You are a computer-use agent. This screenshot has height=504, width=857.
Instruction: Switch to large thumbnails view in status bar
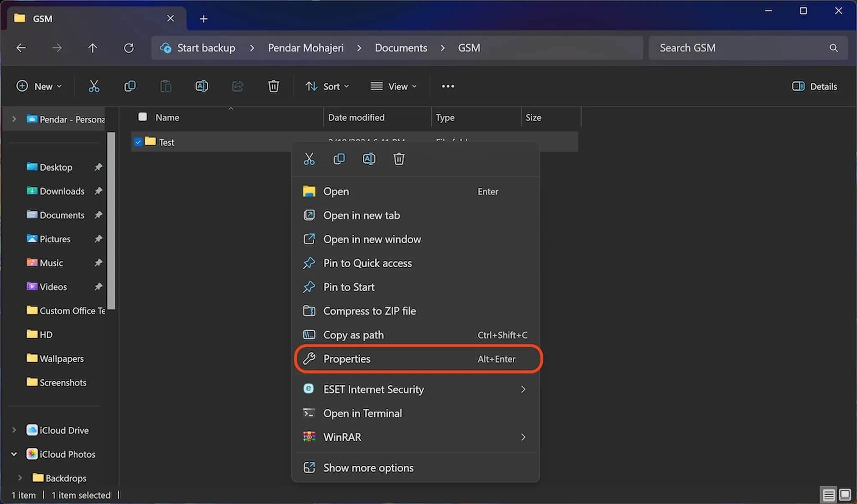pyautogui.click(x=845, y=495)
